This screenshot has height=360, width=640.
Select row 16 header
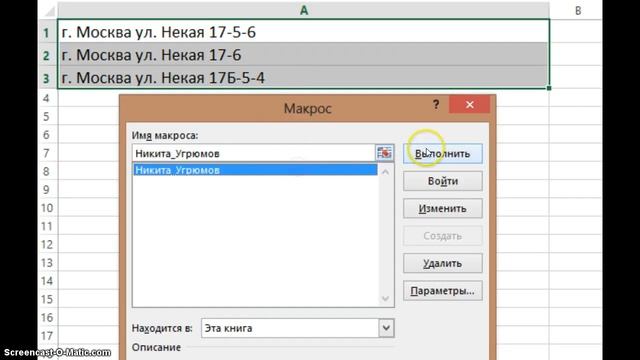pos(47,317)
